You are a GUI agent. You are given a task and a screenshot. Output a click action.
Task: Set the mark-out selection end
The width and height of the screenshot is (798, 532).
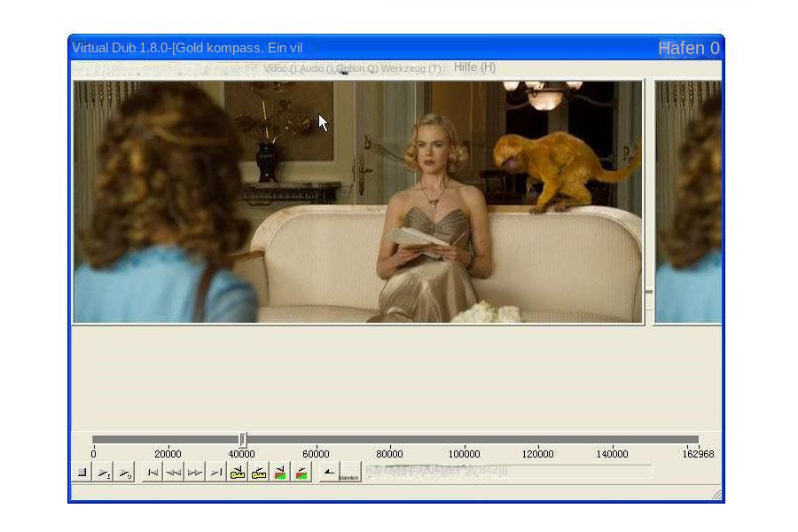click(x=350, y=473)
